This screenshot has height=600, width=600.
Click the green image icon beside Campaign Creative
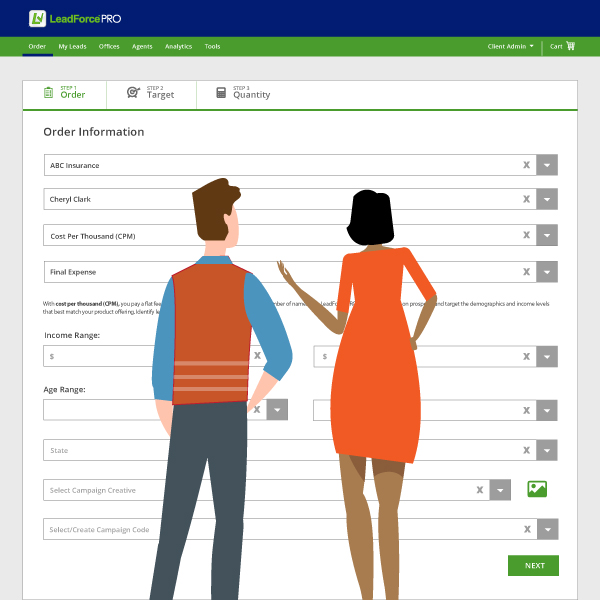click(537, 489)
